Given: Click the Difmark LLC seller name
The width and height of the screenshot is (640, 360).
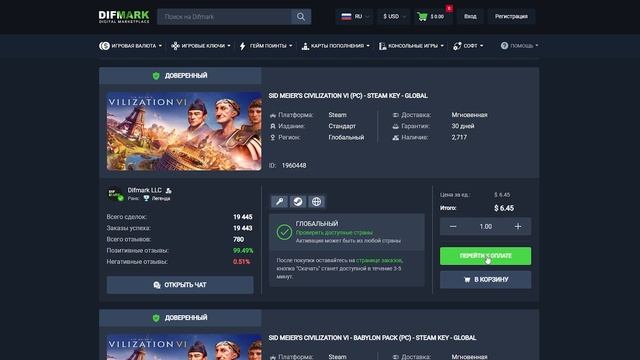Looking at the screenshot, I should click(x=144, y=190).
